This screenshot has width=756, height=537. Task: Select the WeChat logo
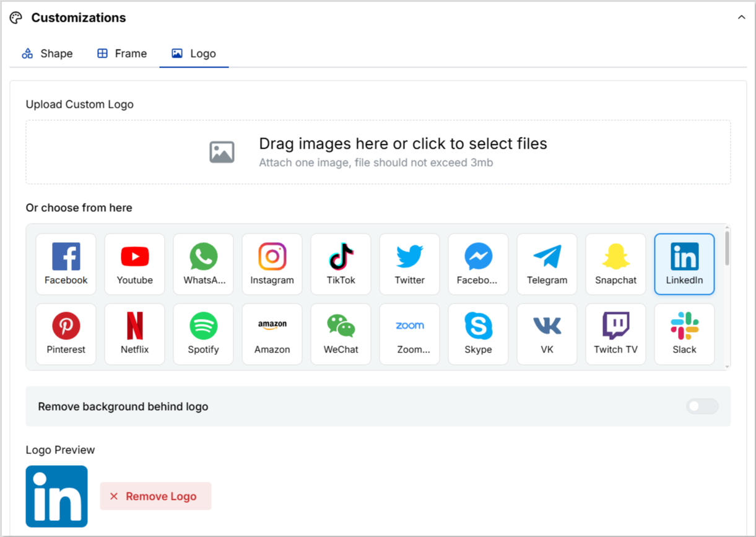pyautogui.click(x=341, y=334)
